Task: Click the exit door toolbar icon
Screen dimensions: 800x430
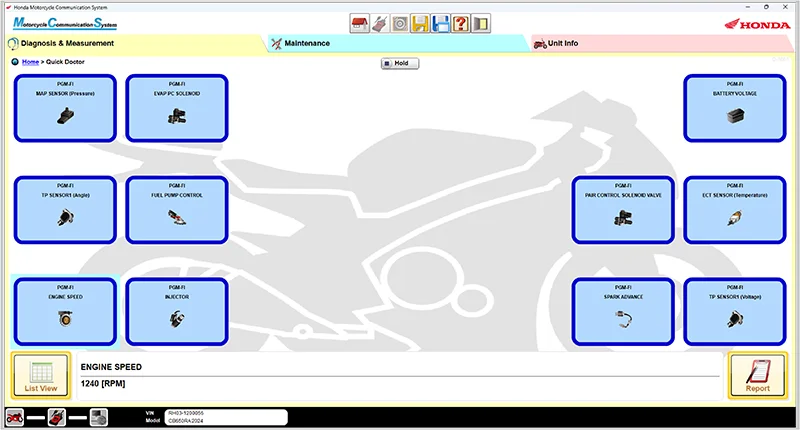Action: 481,23
